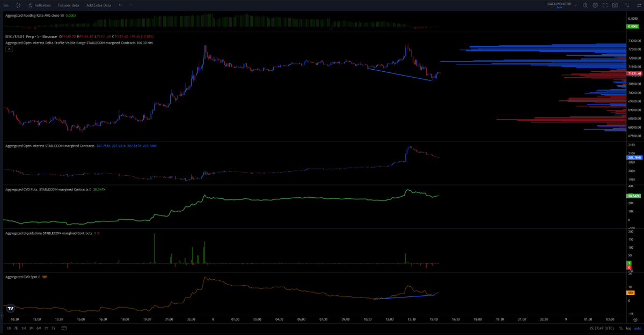Open chart settings gear icon

[x=595, y=5]
